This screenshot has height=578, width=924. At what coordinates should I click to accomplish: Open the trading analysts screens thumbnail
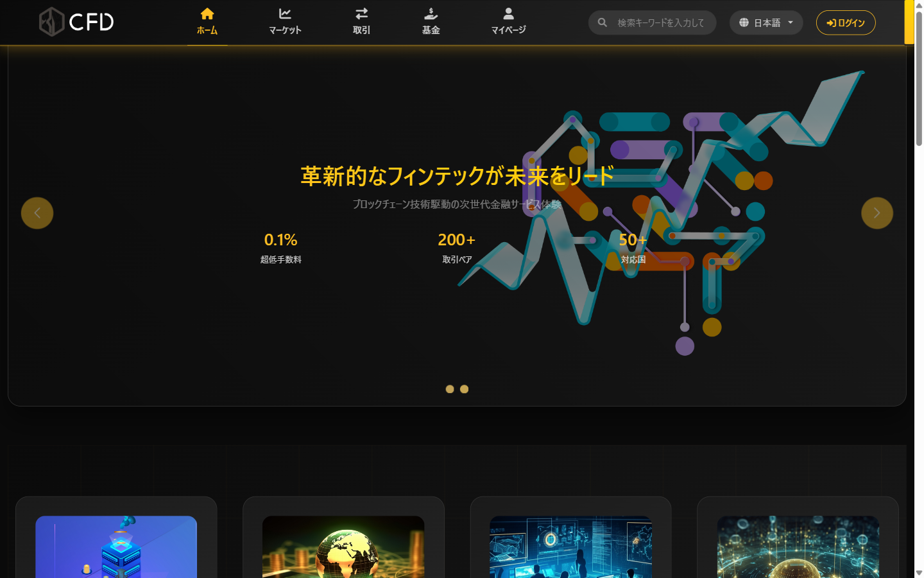[x=570, y=547]
